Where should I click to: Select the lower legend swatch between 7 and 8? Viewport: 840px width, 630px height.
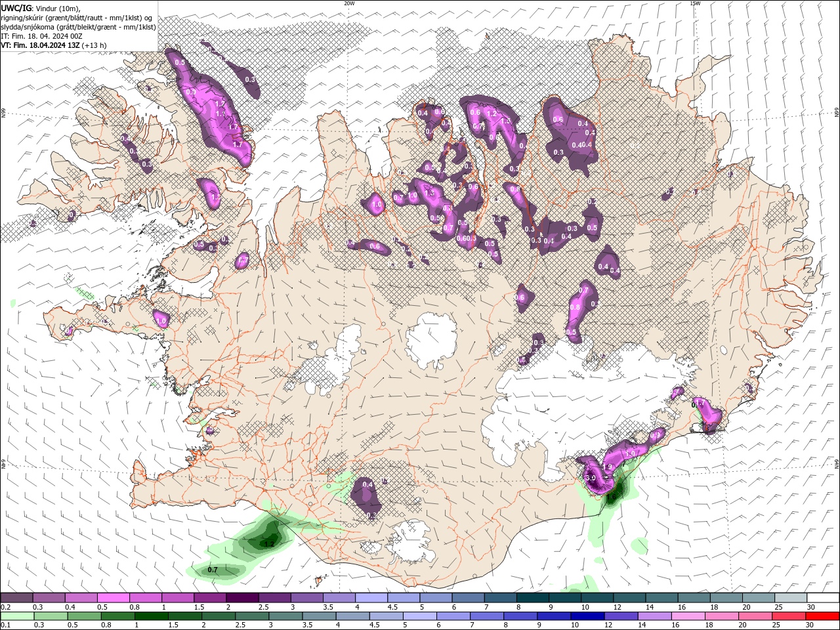(486, 616)
